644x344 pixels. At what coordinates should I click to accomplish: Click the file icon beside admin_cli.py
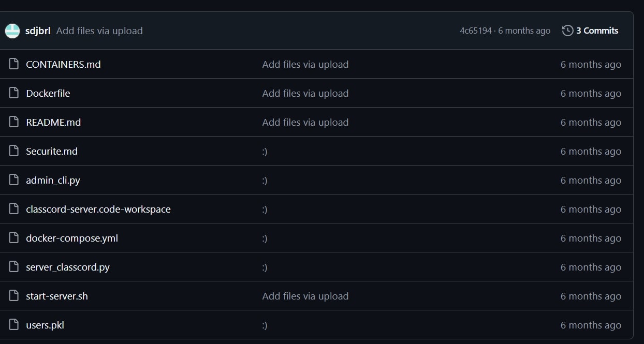coord(14,180)
